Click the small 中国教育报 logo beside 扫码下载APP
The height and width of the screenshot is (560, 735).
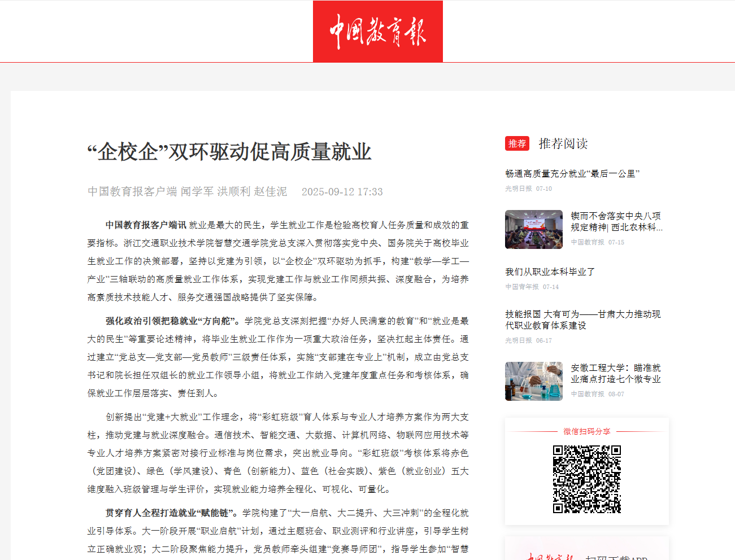(549, 556)
